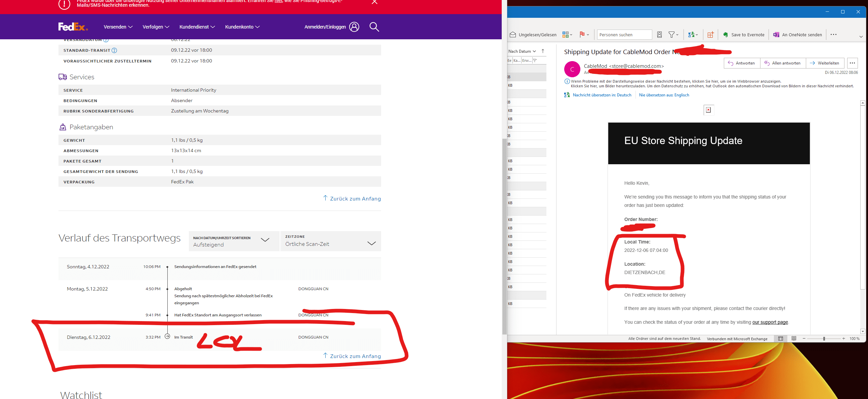This screenshot has height=399, width=868.
Task: Click the email reading pane scroll down arrow
Action: 863,331
